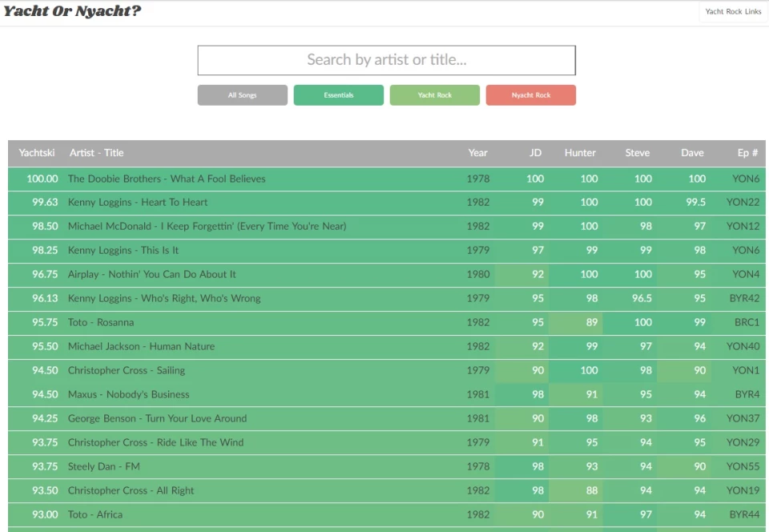Click the Yacht Or Nyacht? site title
769x532 pixels.
pos(72,11)
